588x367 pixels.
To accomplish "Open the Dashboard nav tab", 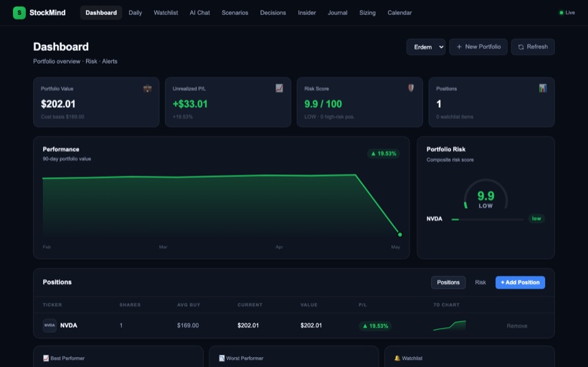I will (x=101, y=13).
